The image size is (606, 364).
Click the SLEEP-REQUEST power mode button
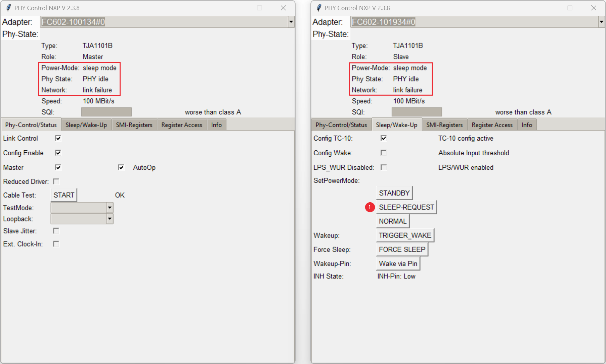point(406,207)
